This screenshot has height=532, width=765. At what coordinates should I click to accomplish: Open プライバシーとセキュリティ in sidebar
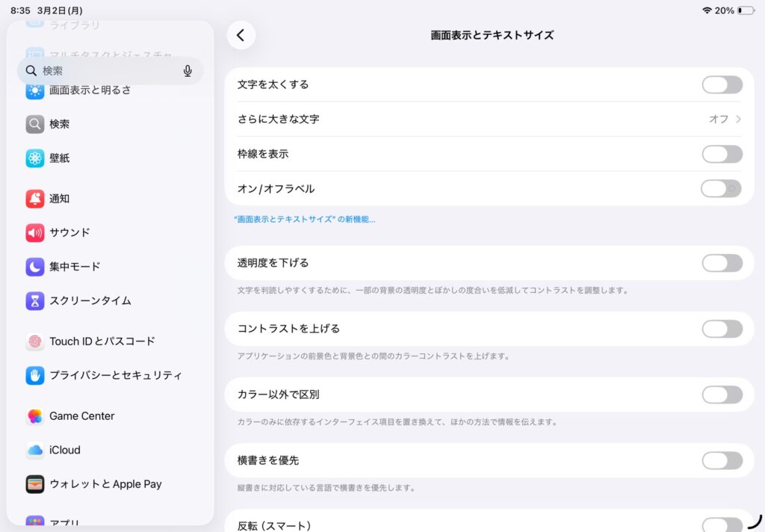[x=115, y=375]
